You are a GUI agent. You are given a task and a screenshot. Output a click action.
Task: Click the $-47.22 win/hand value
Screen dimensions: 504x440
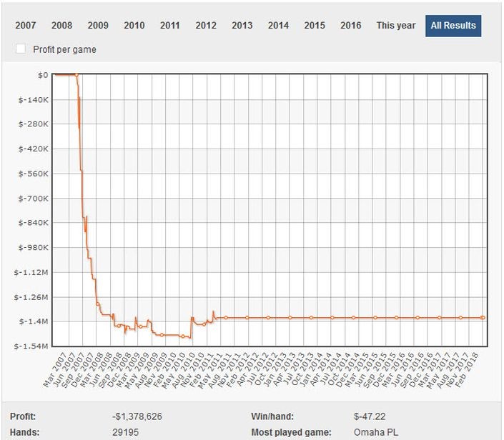pyautogui.click(x=367, y=416)
